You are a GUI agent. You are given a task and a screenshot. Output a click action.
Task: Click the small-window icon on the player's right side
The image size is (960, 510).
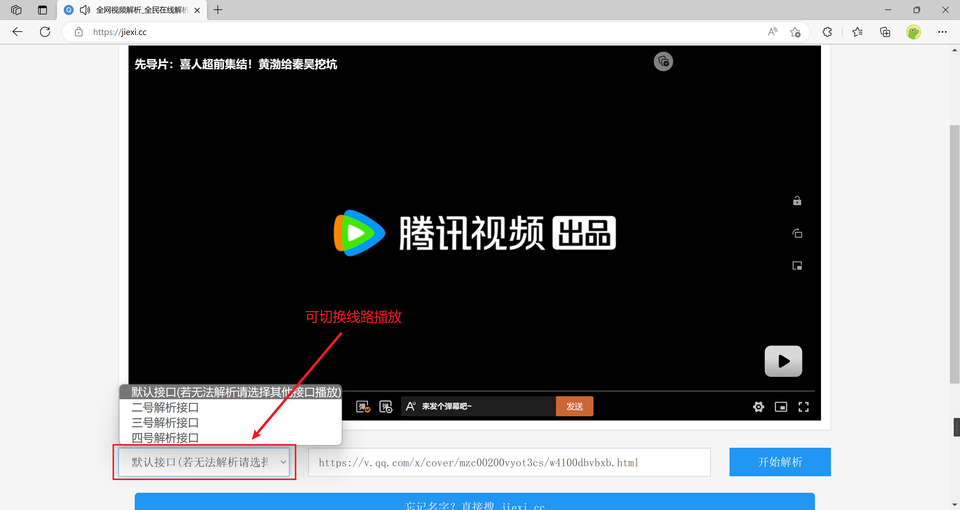[797, 266]
